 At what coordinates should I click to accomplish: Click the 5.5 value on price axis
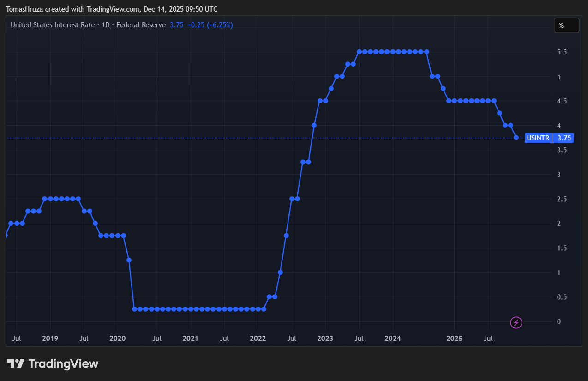coord(562,52)
